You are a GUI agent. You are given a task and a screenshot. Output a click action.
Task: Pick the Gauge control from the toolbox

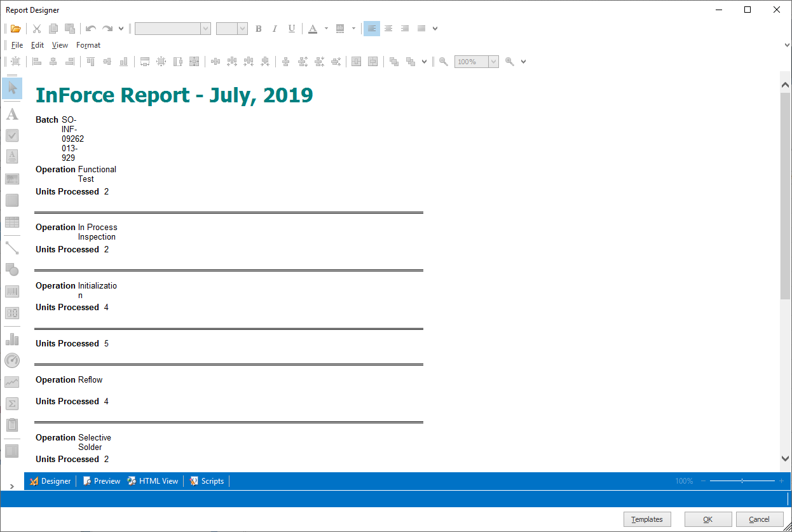coord(11,360)
